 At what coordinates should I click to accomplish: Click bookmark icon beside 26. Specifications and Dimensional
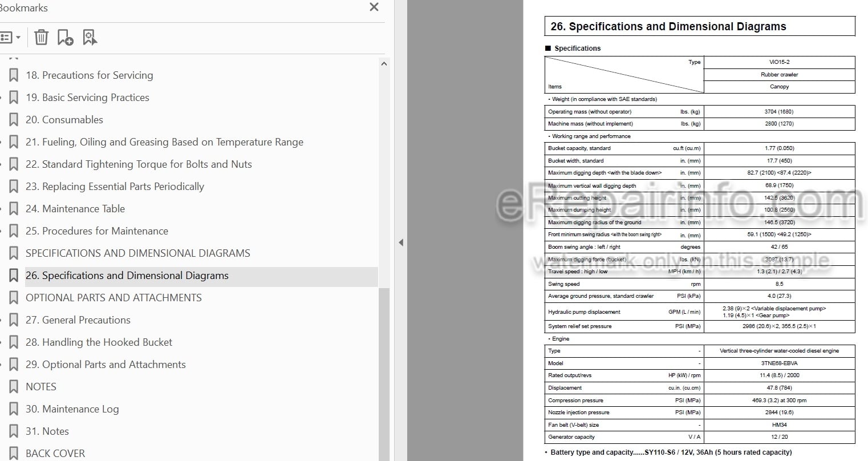tap(14, 276)
